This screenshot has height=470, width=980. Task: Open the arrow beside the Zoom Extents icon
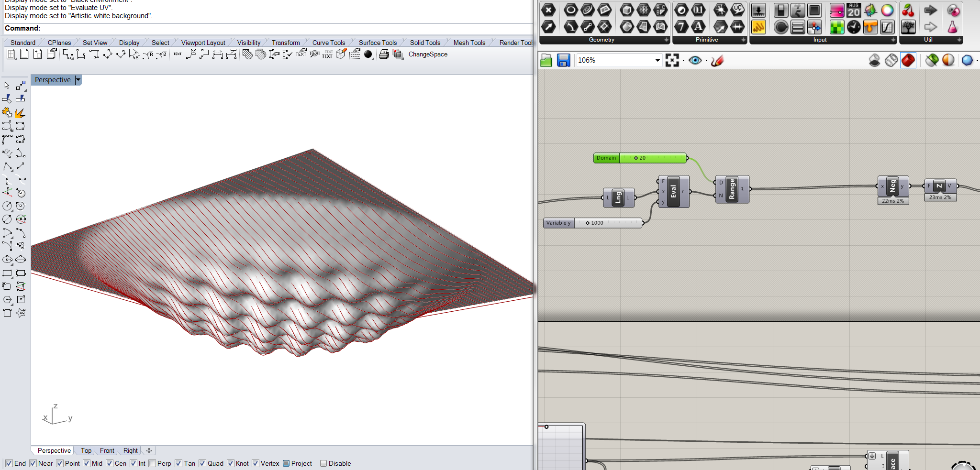pos(683,60)
